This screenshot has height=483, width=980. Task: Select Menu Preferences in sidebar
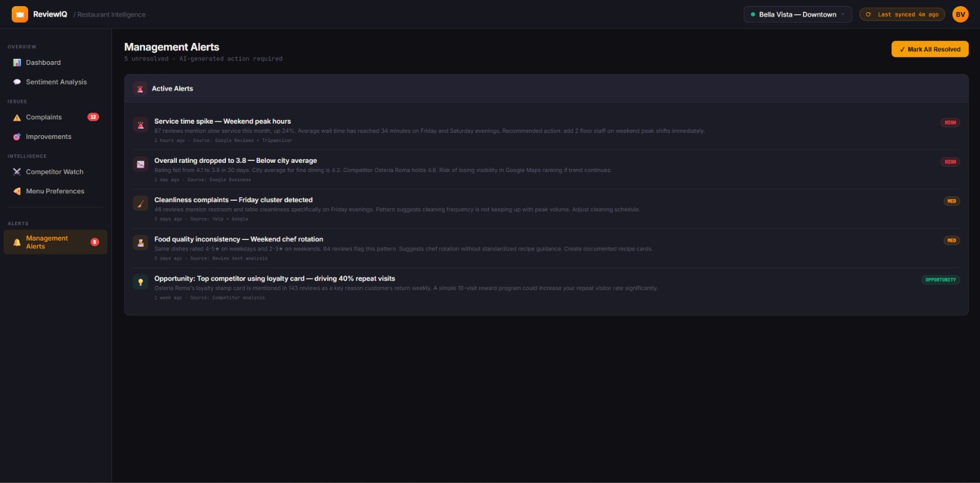coord(55,191)
